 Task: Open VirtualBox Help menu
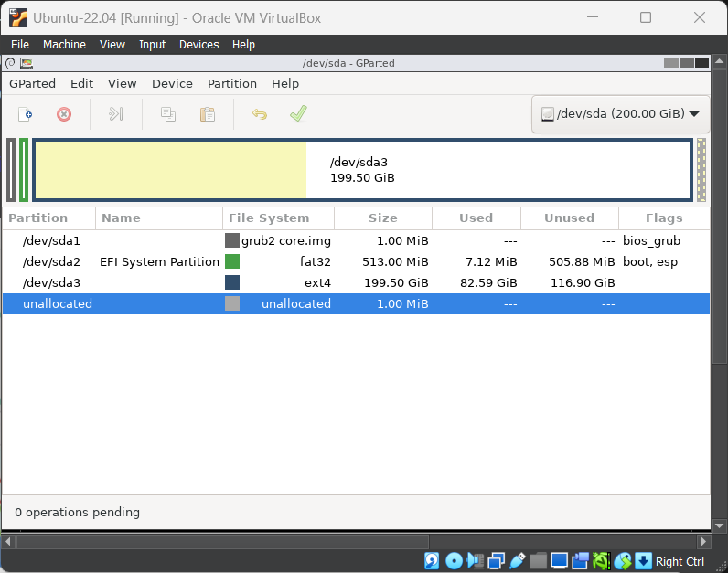(x=244, y=45)
